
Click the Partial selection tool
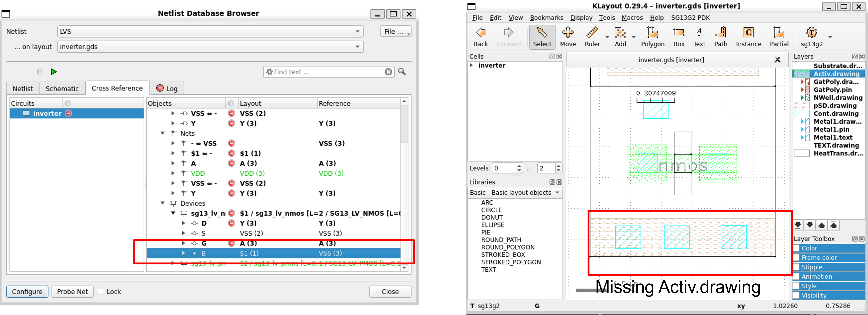[779, 36]
